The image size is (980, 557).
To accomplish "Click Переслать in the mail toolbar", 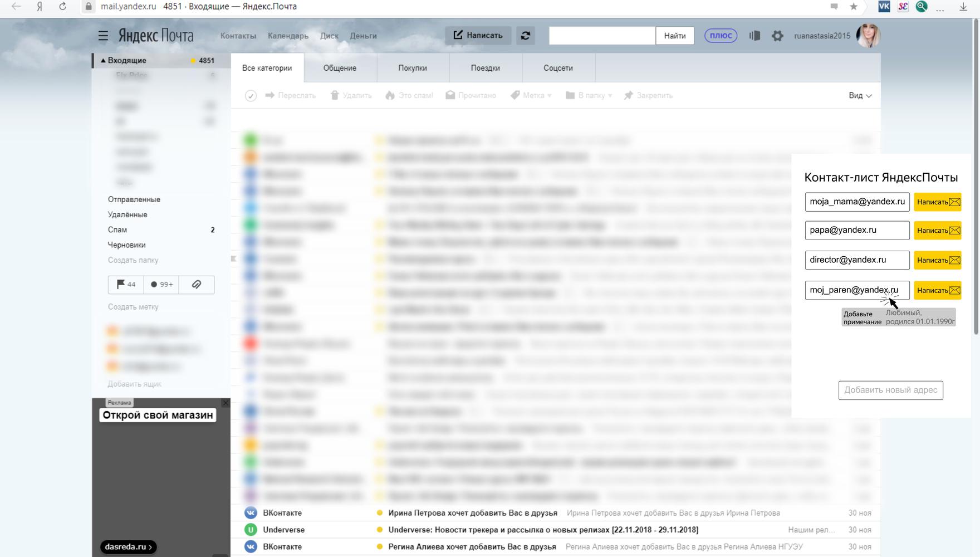I will [x=291, y=96].
